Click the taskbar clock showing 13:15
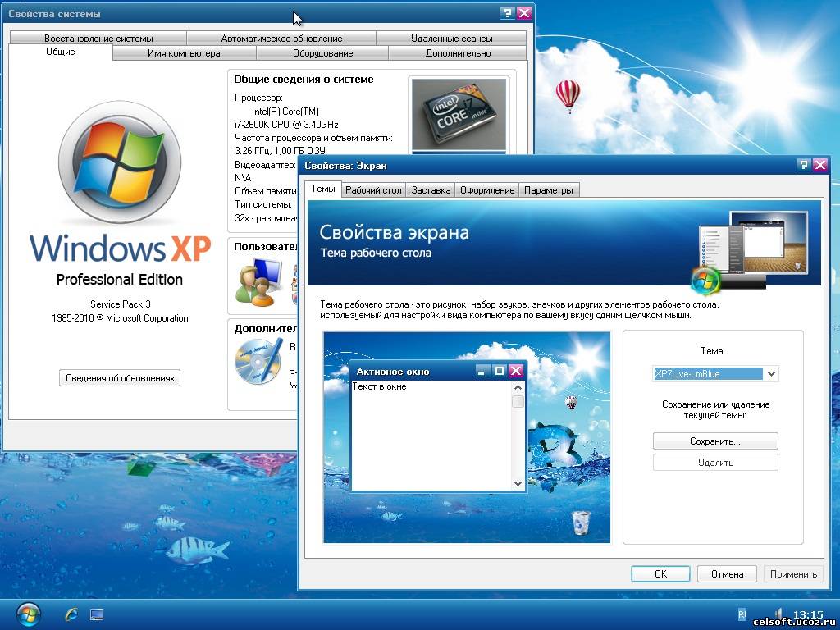 pos(808,614)
